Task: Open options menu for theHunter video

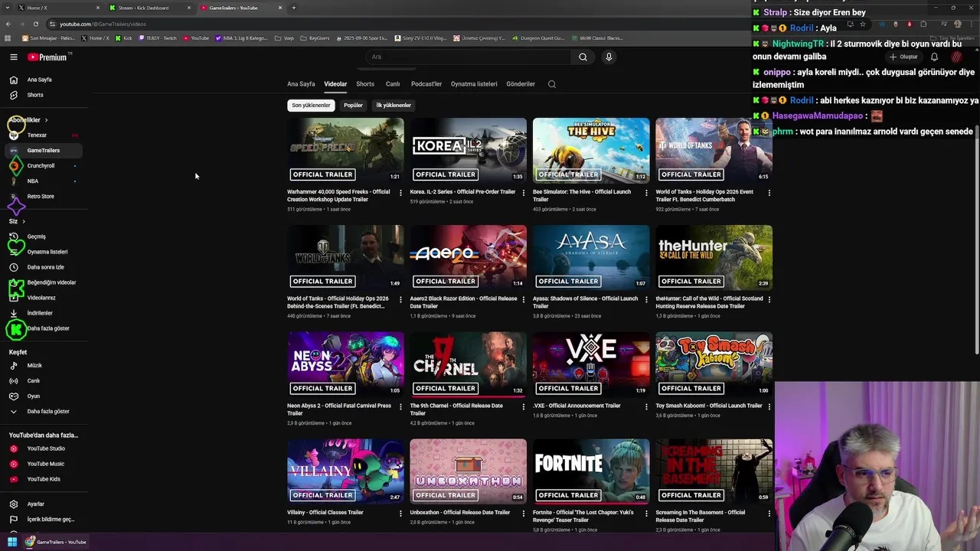Action: [769, 299]
